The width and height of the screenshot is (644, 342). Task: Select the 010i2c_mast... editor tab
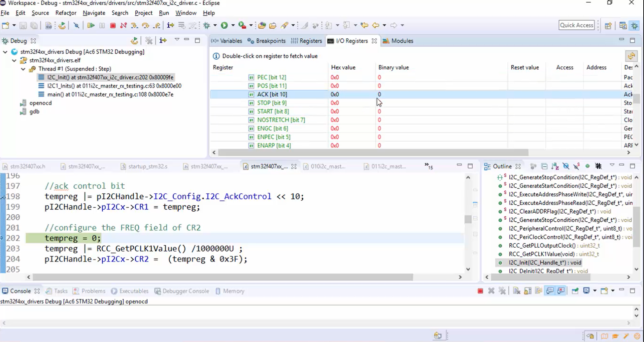pos(324,166)
